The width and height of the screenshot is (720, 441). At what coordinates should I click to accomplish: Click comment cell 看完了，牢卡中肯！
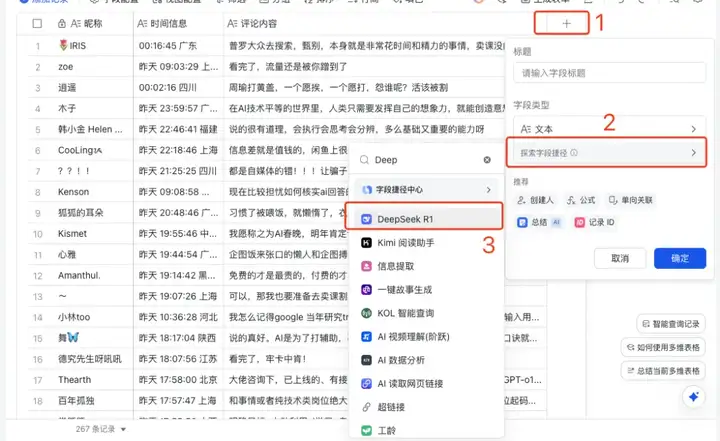coord(286,359)
